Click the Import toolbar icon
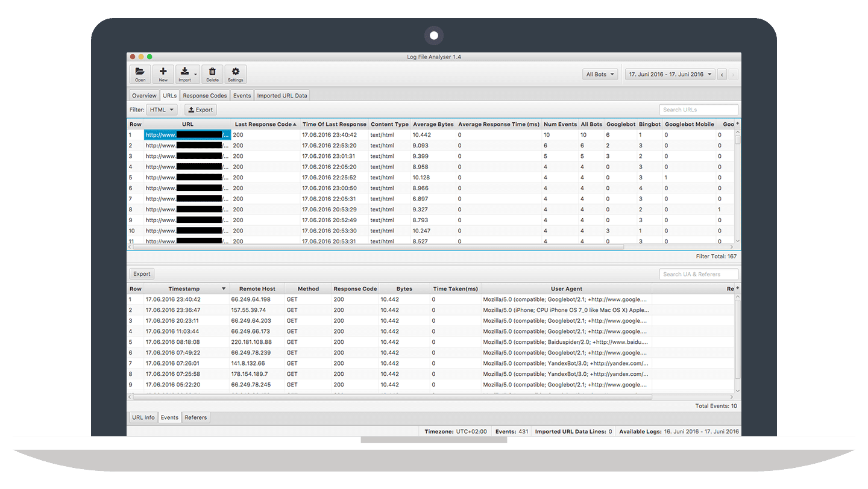868x489 pixels. pyautogui.click(x=184, y=74)
